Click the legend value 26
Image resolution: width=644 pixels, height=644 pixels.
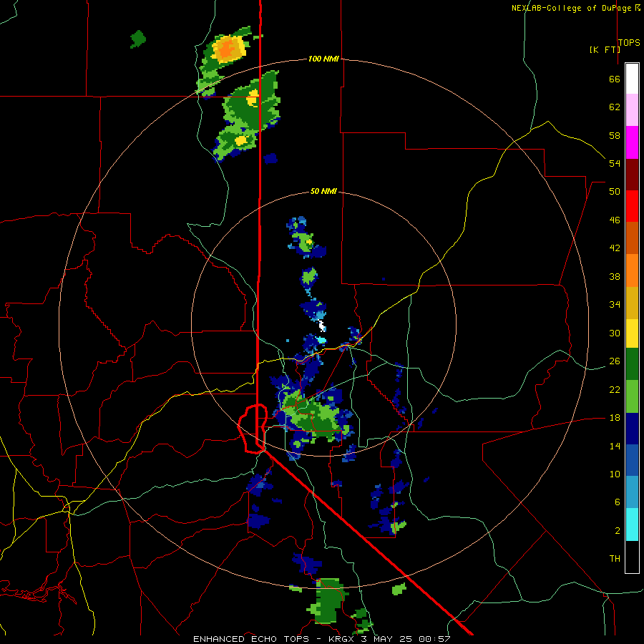[615, 361]
